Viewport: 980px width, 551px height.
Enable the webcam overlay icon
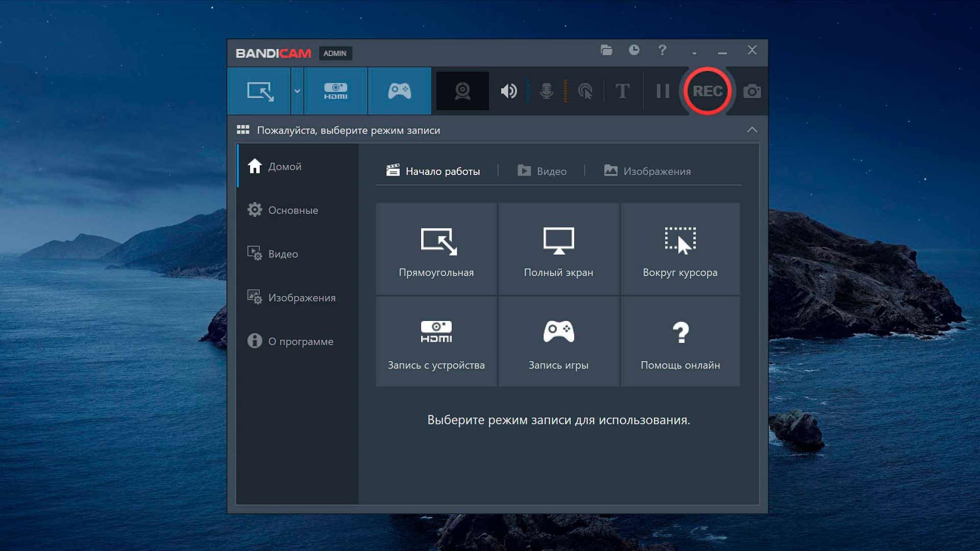(462, 91)
